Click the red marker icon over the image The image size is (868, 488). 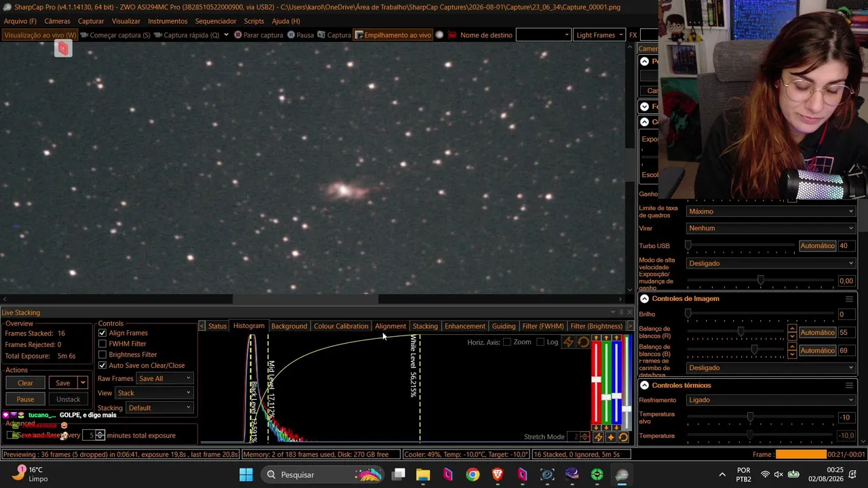63,48
